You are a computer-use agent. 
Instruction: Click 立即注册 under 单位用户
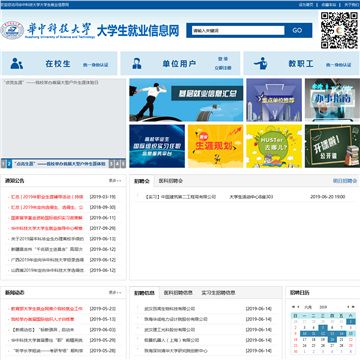coord(223,68)
